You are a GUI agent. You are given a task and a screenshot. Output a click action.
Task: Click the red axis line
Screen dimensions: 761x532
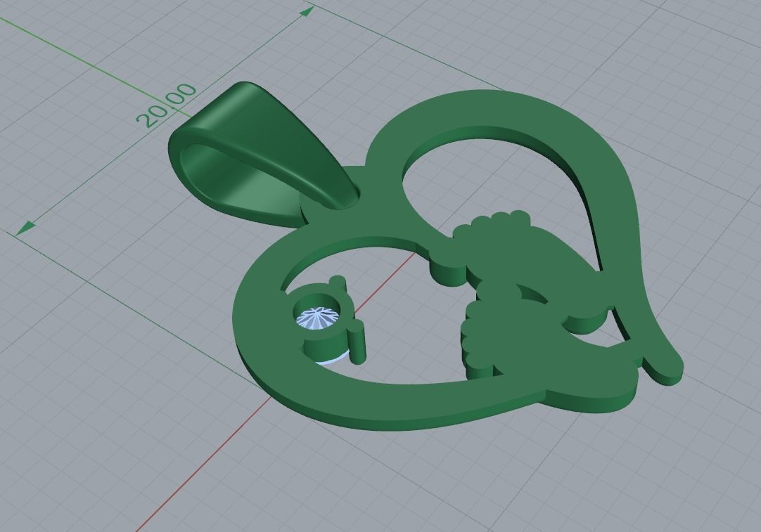[x=204, y=465]
